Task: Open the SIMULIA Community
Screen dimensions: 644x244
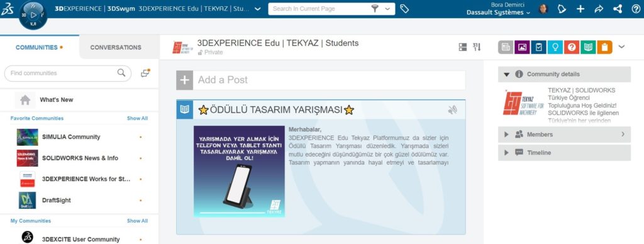Action: click(x=71, y=137)
